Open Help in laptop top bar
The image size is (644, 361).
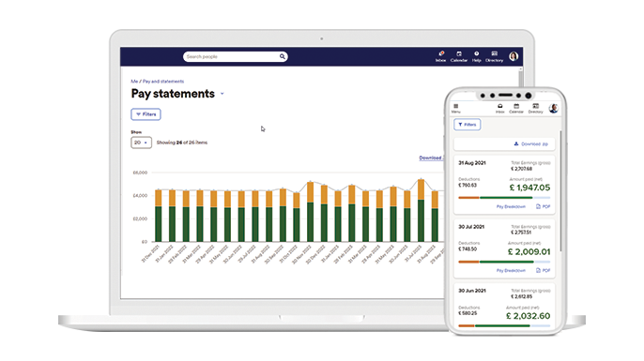click(477, 56)
